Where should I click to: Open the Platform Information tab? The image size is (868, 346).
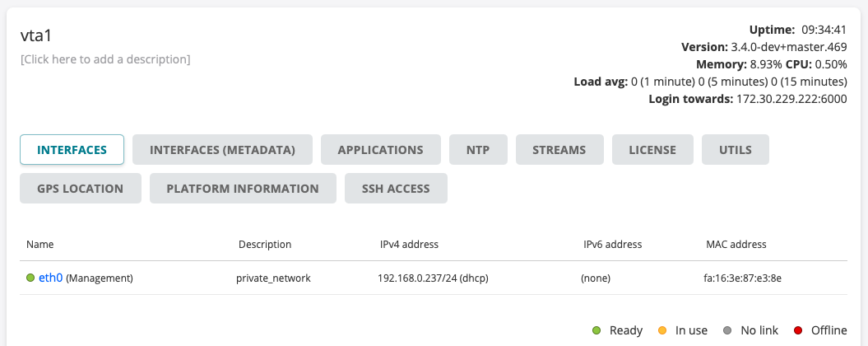243,188
